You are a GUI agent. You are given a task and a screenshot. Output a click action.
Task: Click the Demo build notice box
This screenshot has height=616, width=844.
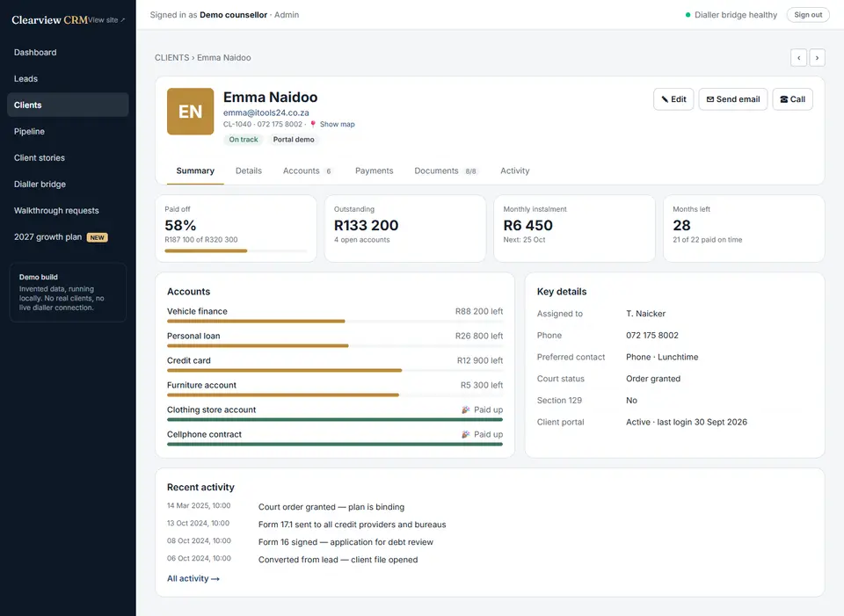click(x=68, y=292)
